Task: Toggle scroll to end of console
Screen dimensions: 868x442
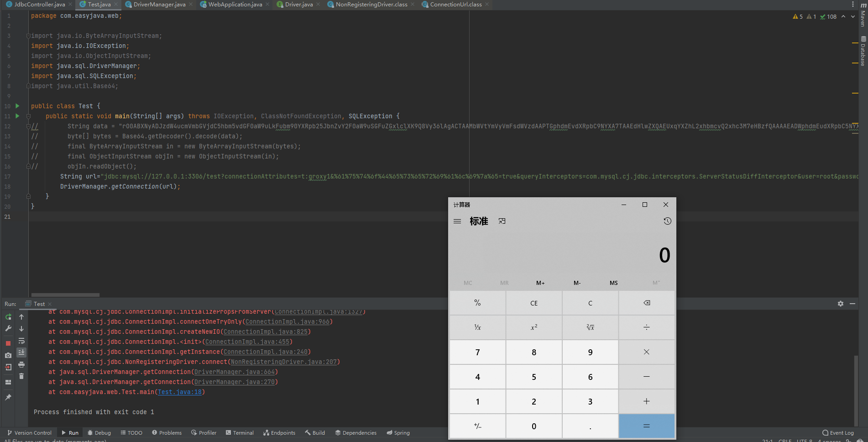Action: tap(21, 353)
